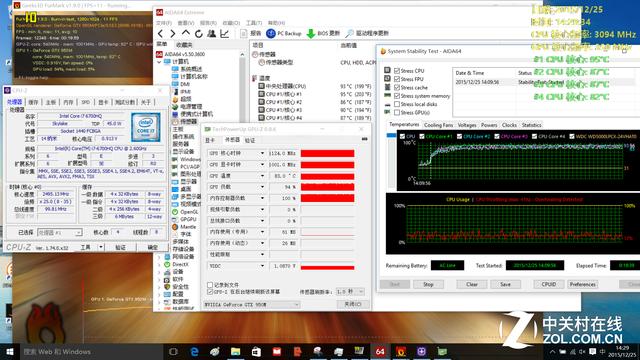Switch to Voltages tab
This screenshot has height=360, width=640.
tap(467, 125)
